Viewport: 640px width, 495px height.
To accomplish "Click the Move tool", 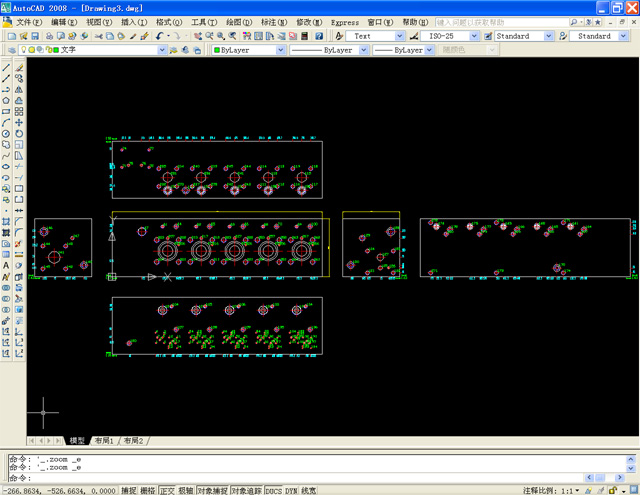I will pyautogui.click(x=19, y=122).
